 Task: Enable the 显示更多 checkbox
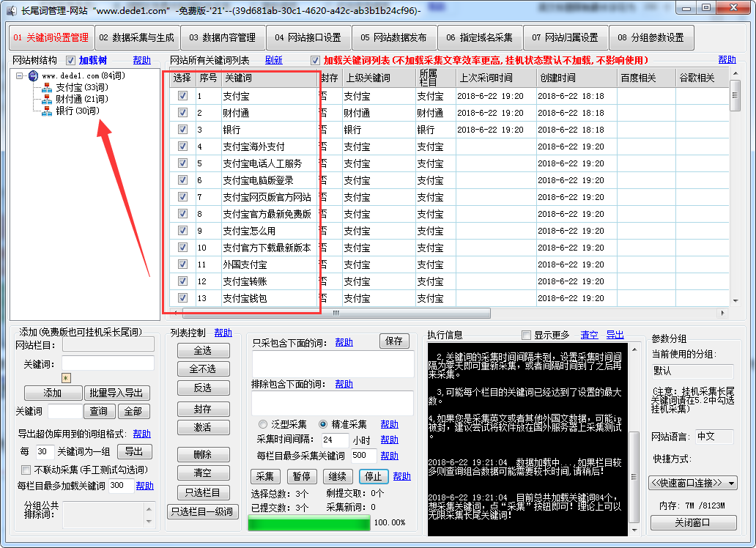[526, 335]
